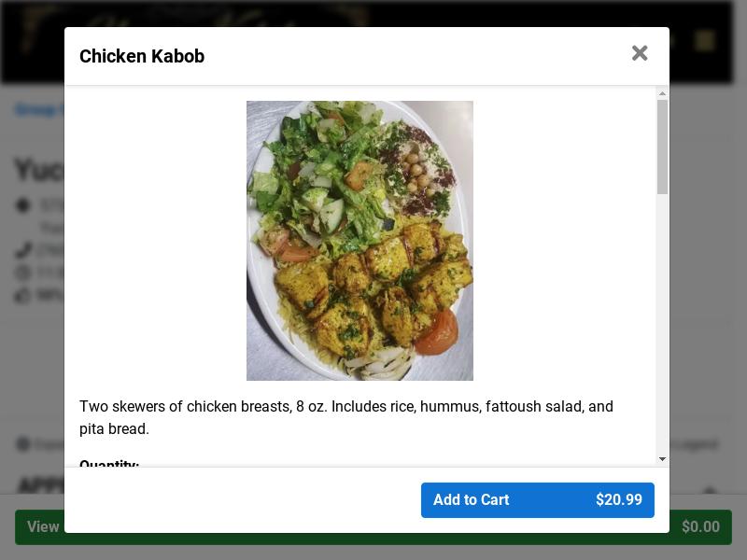This screenshot has width=747, height=560.
Task: Add the Chicken Kabob to cart
Action: click(538, 500)
